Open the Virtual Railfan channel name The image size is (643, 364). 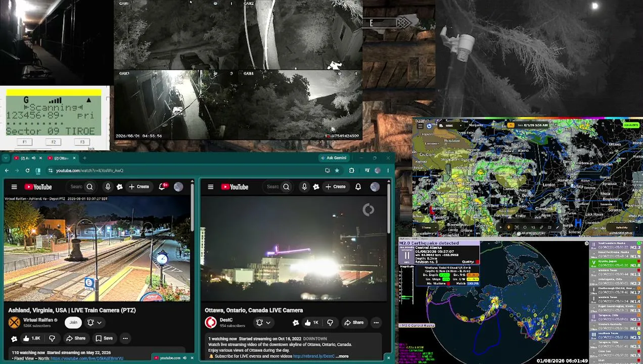38,320
